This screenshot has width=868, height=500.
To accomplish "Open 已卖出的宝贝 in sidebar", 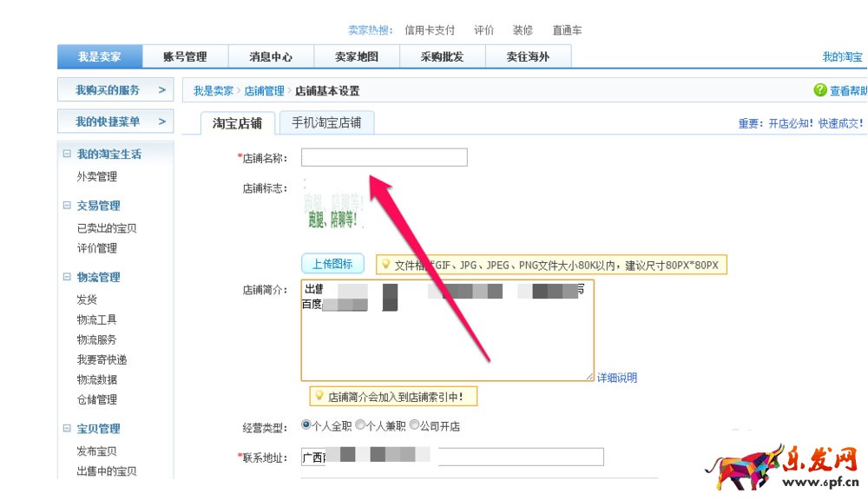I will click(107, 228).
